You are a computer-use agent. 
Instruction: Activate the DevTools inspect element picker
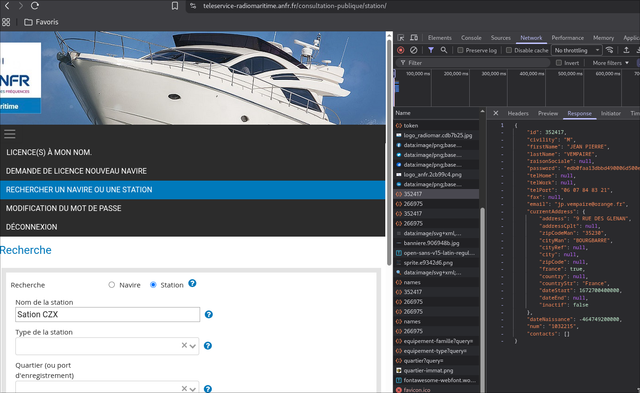click(401, 38)
